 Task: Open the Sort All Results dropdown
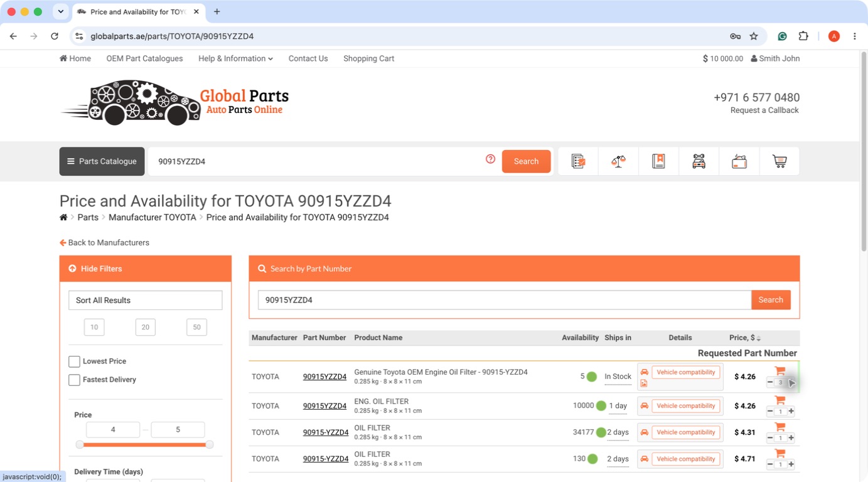145,300
